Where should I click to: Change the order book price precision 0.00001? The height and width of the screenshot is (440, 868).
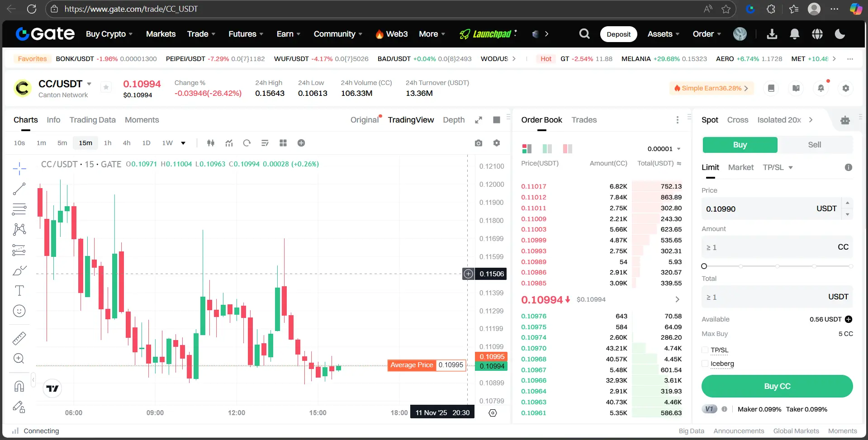[664, 149]
